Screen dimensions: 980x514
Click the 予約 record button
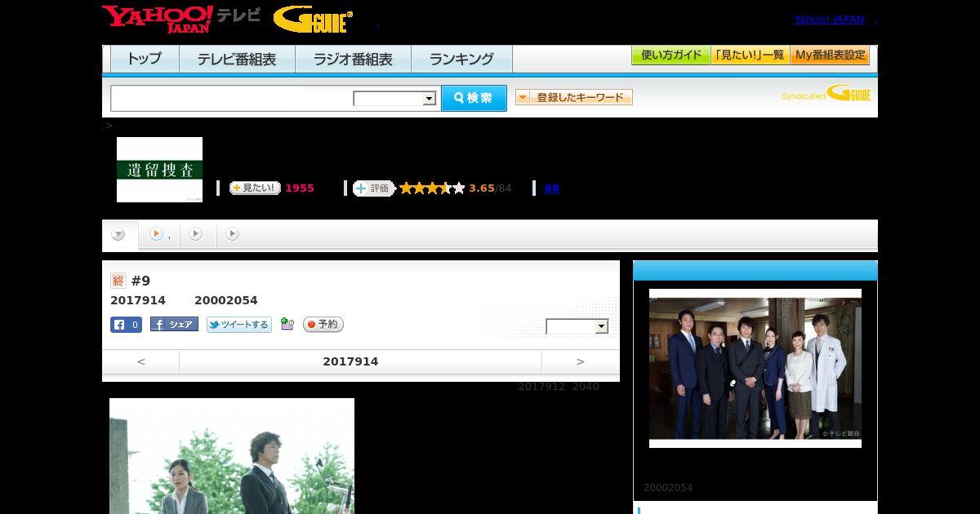pyautogui.click(x=323, y=325)
